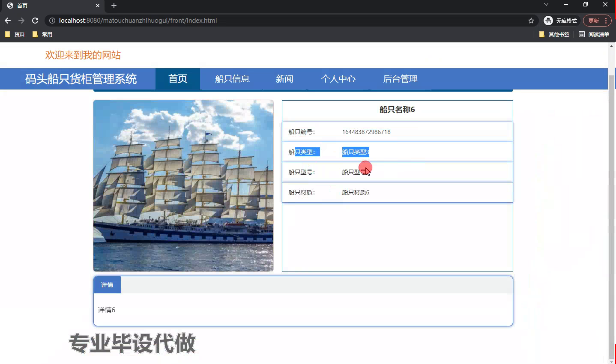Viewport: 616px width, 364px height.
Task: Click the 码头船只货柜管理系统 site title
Action: point(81,79)
